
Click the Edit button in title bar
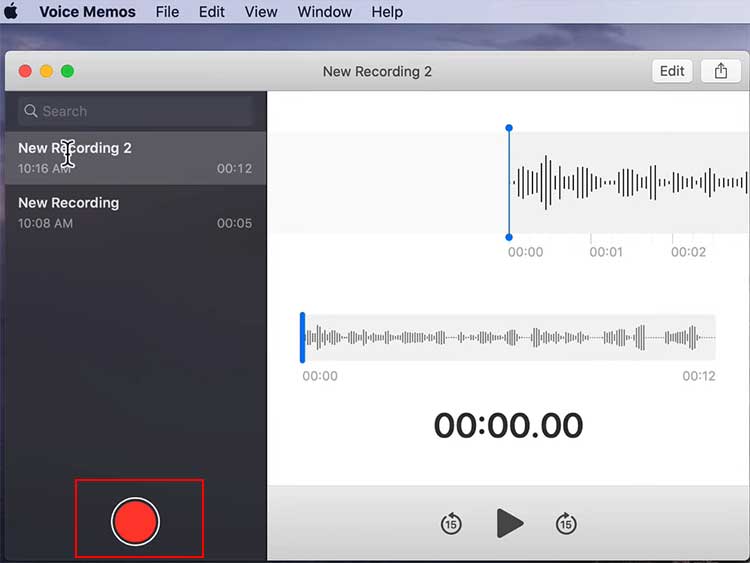[672, 71]
